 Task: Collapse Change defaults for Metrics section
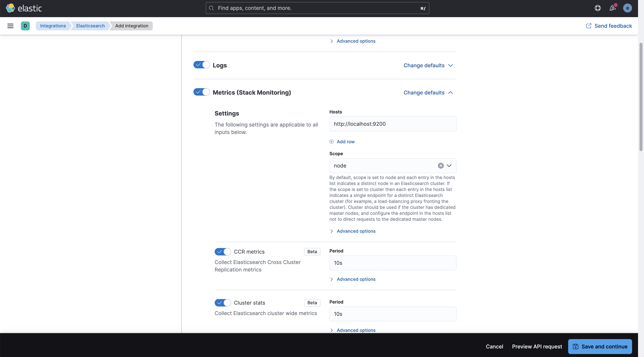pyautogui.click(x=428, y=92)
